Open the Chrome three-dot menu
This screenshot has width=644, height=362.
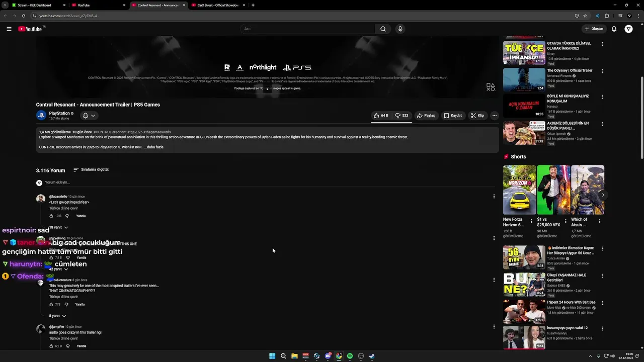(x=637, y=16)
